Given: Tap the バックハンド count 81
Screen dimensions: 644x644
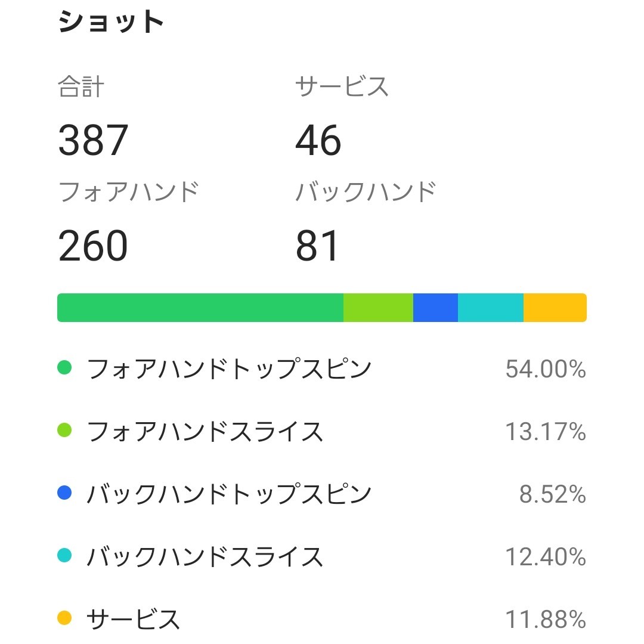Looking at the screenshot, I should click(317, 246).
